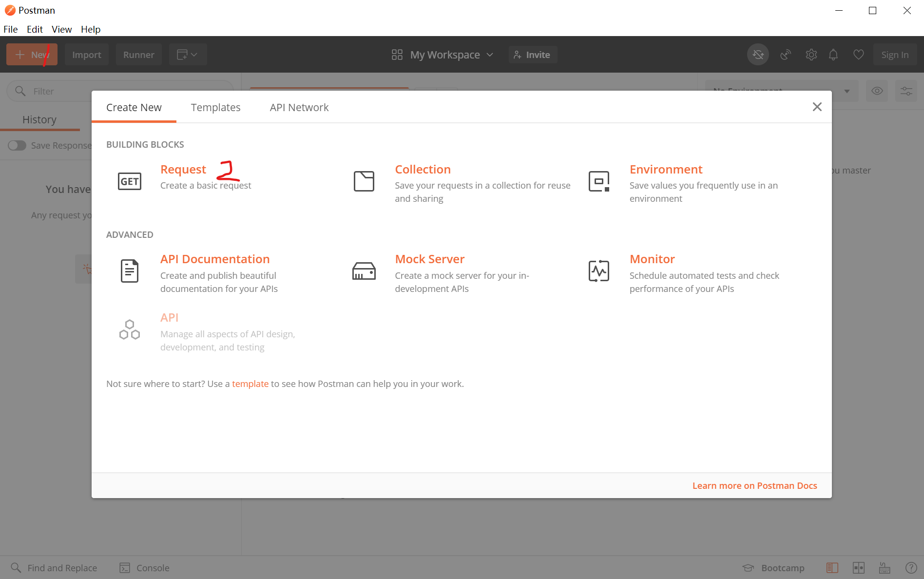Image resolution: width=924 pixels, height=579 pixels.
Task: Open the Learn more on Postman Docs link
Action: click(x=754, y=485)
